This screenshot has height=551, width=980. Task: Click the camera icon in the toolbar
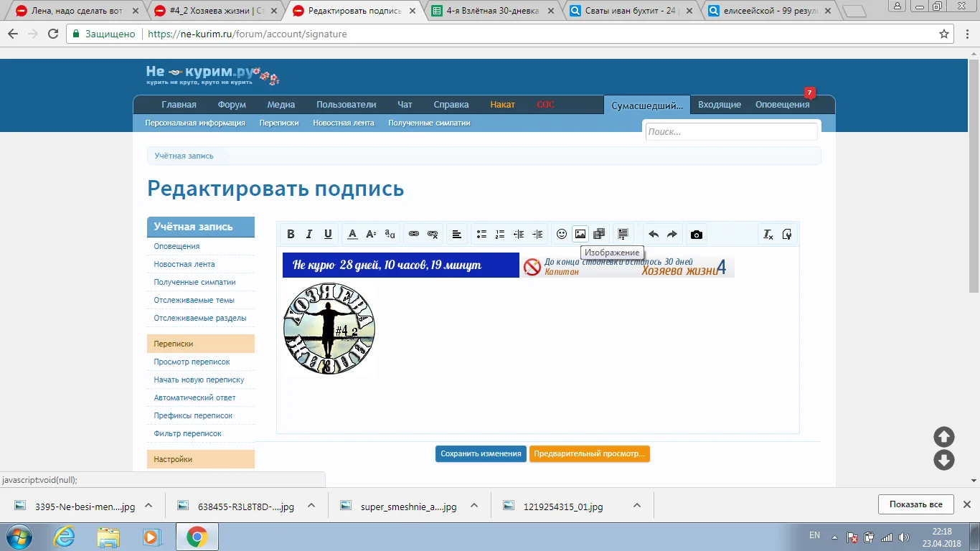696,234
